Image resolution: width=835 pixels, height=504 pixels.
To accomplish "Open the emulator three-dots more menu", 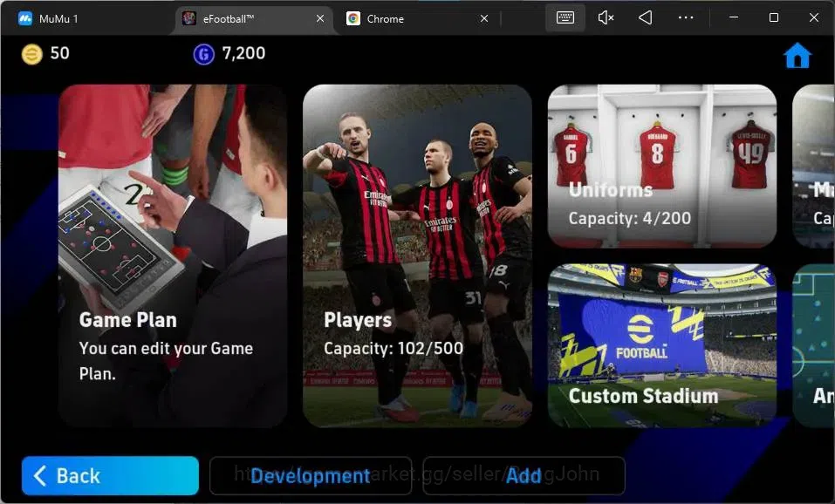I will [686, 18].
